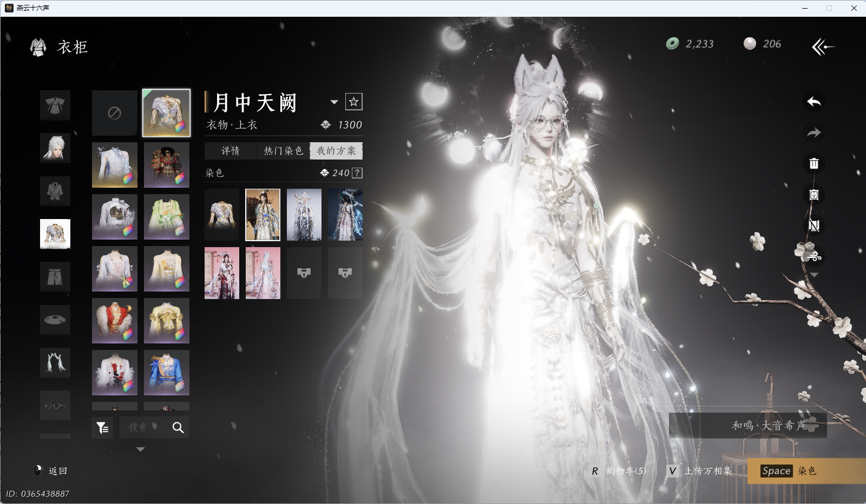Viewport: 866px width, 504px height.
Task: Collapse the panel with double-arrow at top right
Action: click(823, 47)
